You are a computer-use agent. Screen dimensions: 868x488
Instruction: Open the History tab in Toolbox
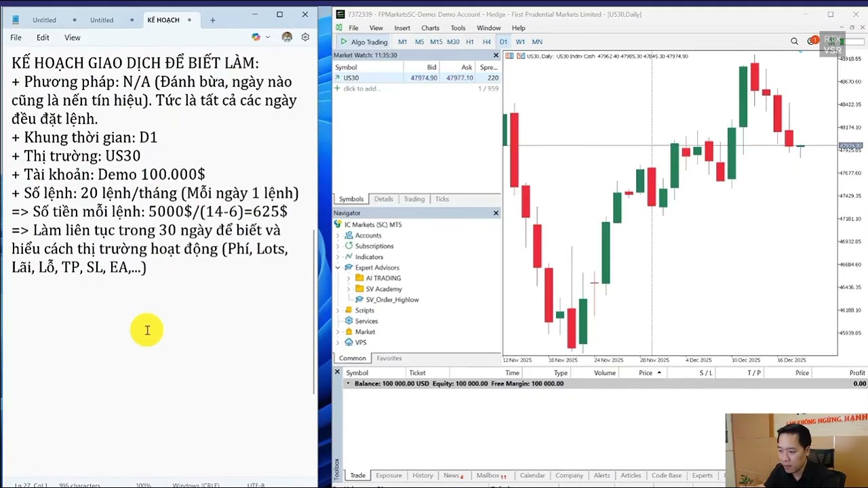pyautogui.click(x=422, y=476)
